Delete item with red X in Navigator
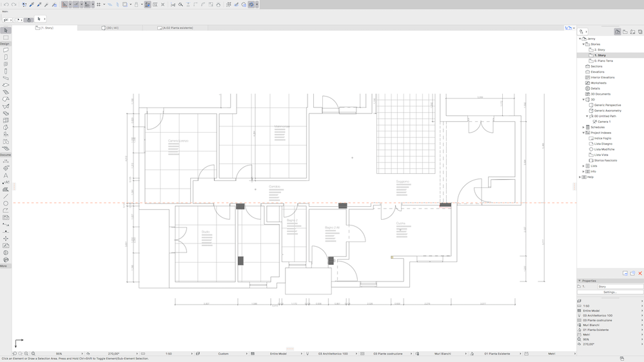Screen dimensions: 644x362 click(640, 273)
